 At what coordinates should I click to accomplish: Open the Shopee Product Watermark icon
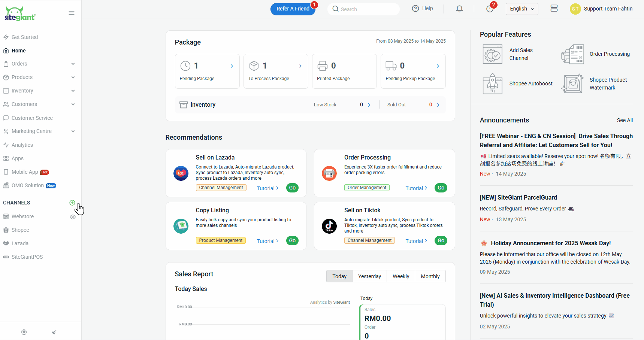(572, 84)
